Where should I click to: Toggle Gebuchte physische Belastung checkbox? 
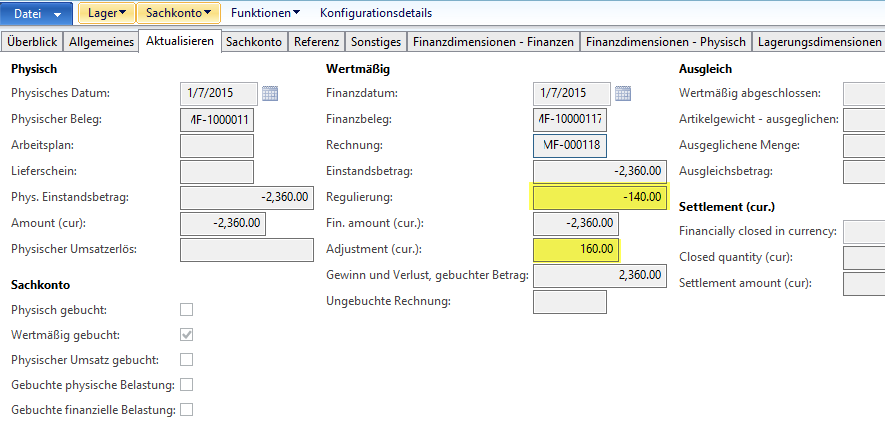pyautogui.click(x=186, y=385)
